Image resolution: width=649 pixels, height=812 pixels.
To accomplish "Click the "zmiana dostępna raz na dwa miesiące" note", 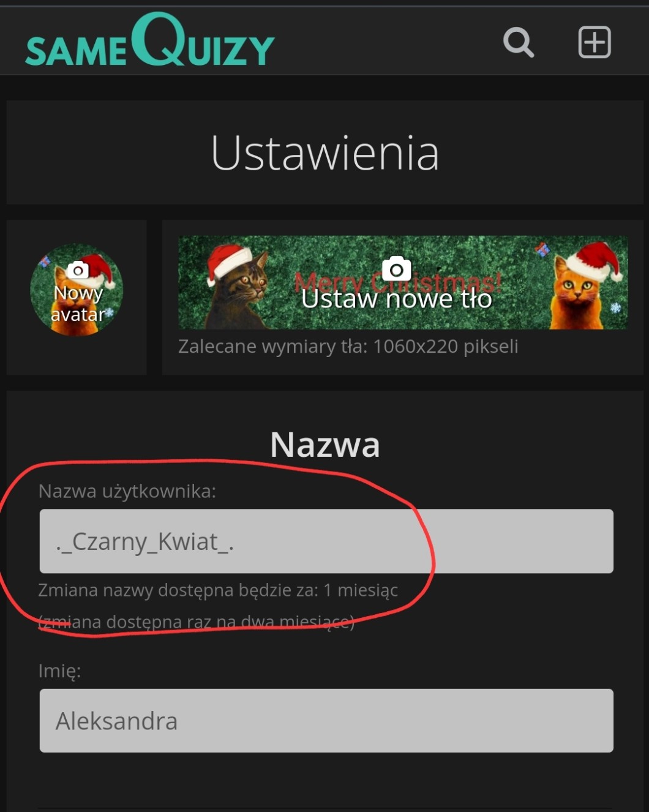I will click(196, 622).
